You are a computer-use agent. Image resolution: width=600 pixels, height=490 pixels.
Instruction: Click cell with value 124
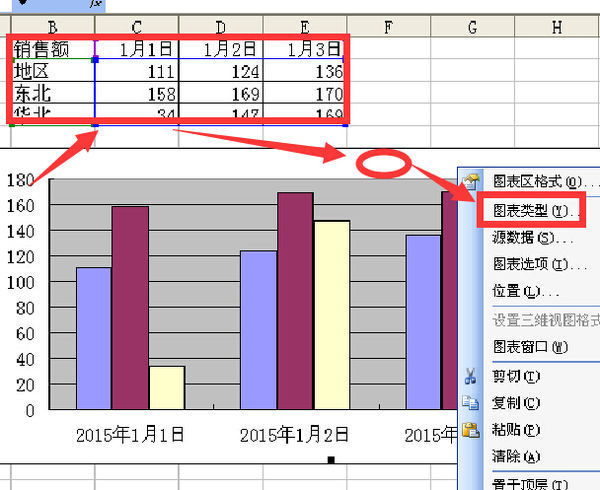pyautogui.click(x=221, y=70)
